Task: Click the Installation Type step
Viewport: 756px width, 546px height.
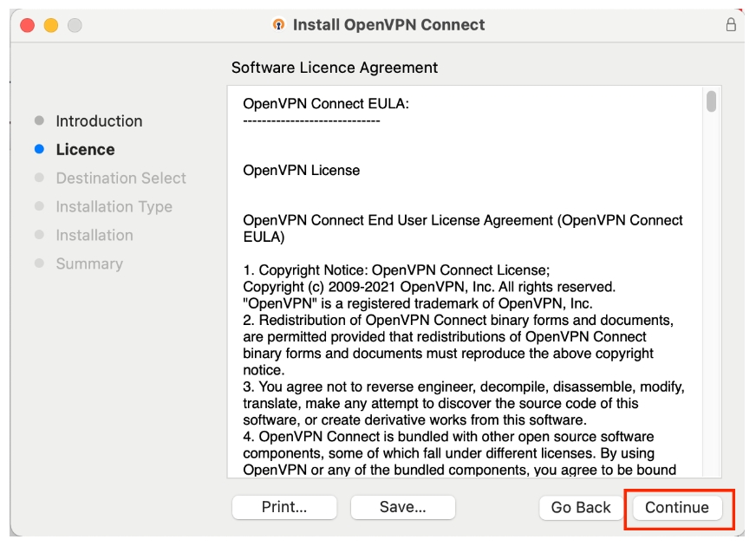Action: point(114,207)
